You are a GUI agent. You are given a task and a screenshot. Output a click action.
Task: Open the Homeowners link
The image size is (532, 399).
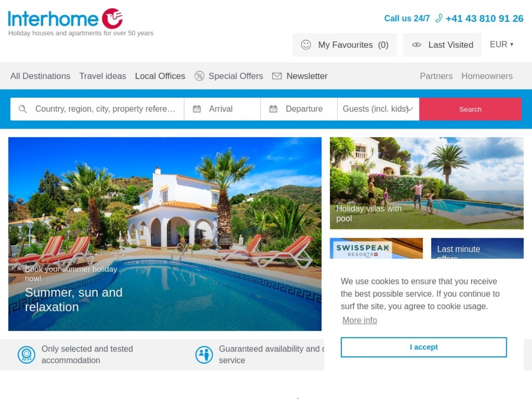click(487, 76)
